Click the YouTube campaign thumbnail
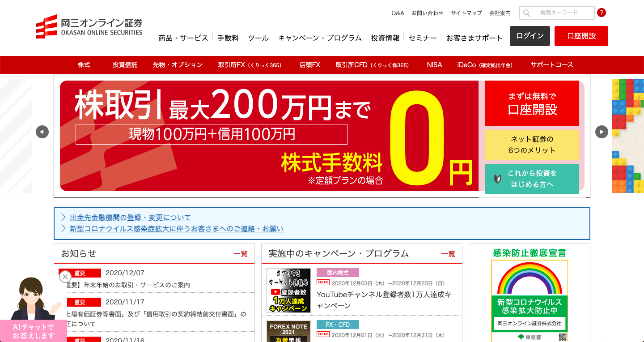 (x=288, y=291)
